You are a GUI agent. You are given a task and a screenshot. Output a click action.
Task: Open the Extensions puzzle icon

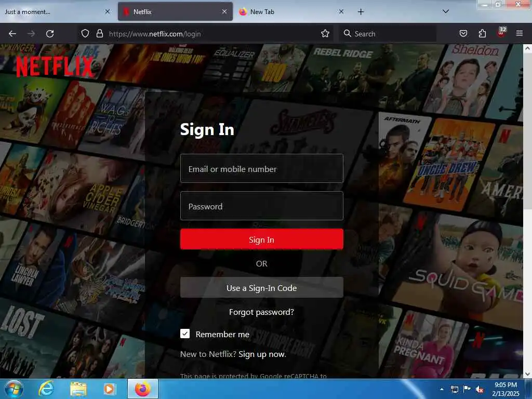tap(482, 33)
